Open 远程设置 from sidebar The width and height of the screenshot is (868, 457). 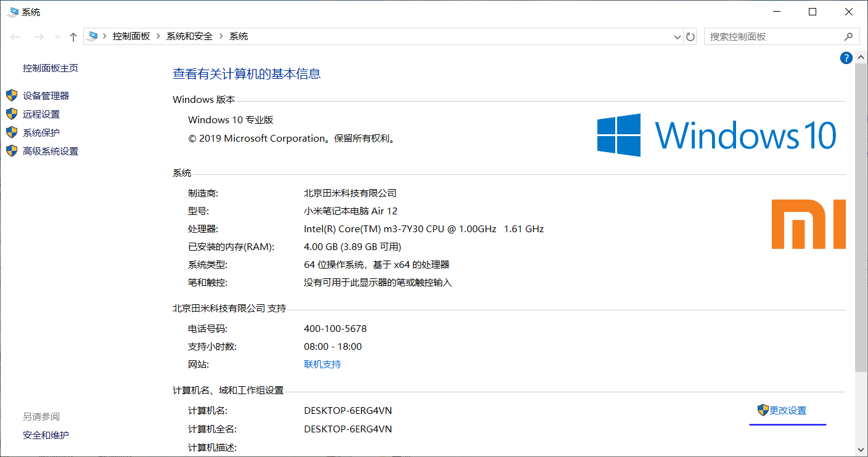41,114
